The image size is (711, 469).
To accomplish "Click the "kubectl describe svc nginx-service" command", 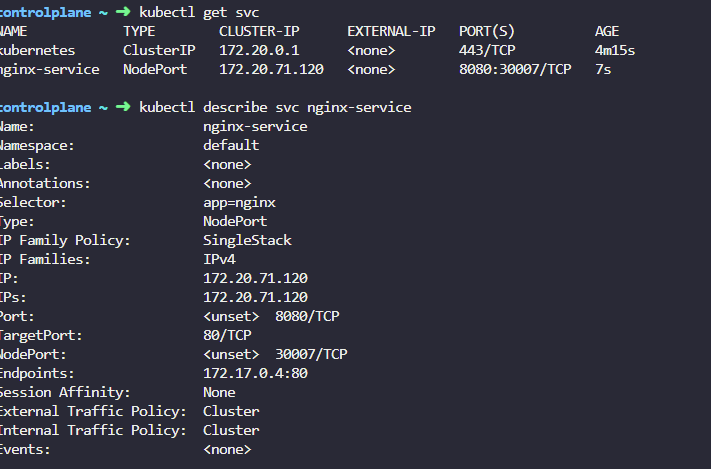I will tap(275, 107).
